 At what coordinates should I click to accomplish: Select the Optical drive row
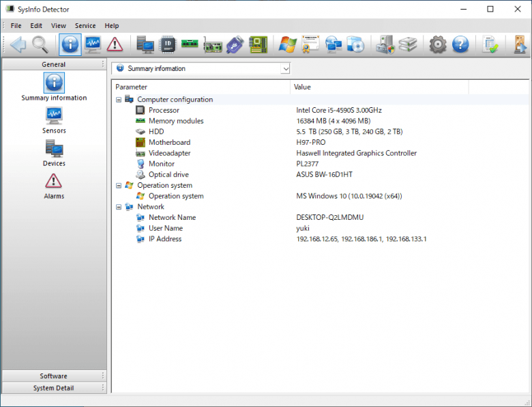point(320,175)
